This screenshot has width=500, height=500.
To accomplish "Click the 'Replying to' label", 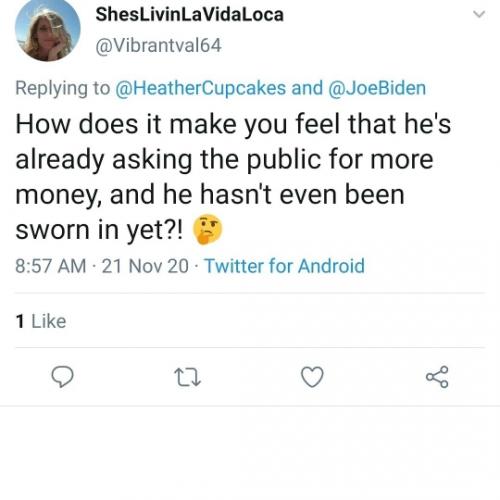I will 63,88.
